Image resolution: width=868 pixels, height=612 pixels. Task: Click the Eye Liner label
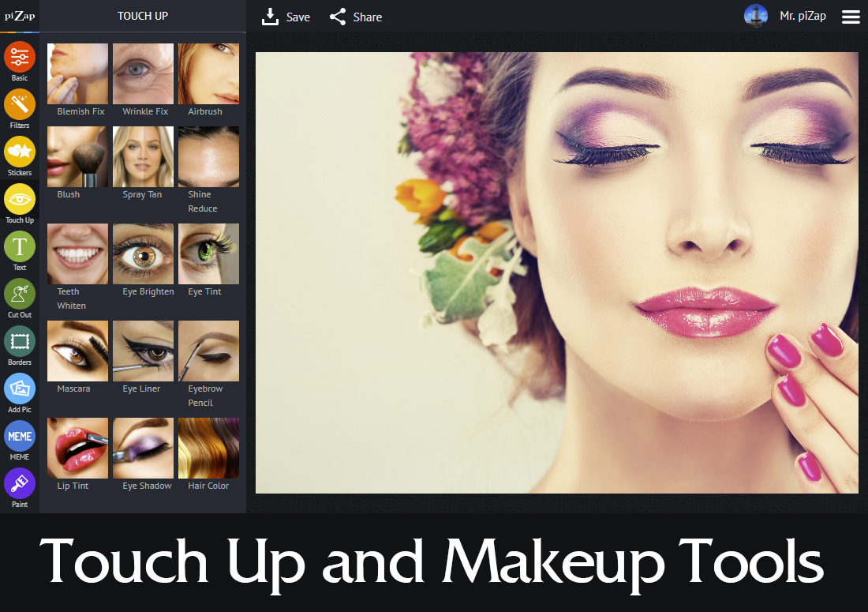[x=142, y=389]
